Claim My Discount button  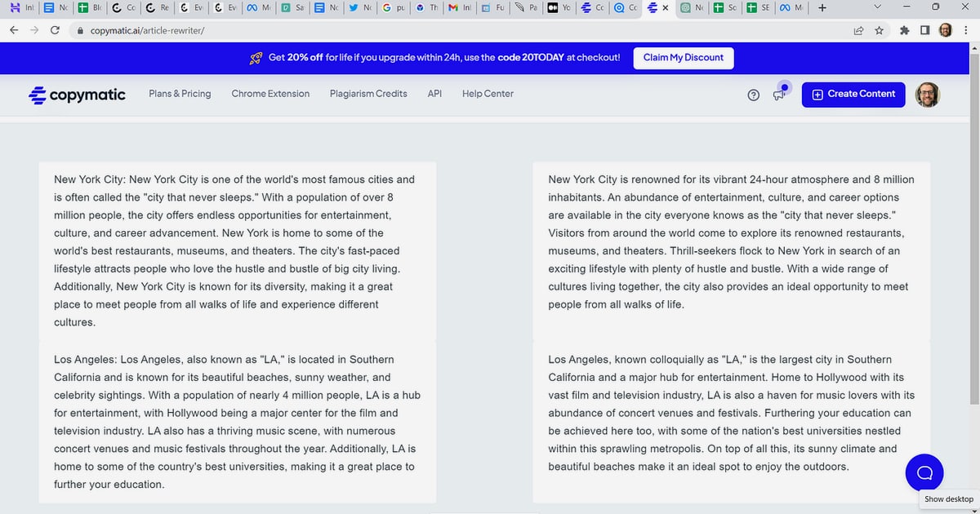click(684, 58)
